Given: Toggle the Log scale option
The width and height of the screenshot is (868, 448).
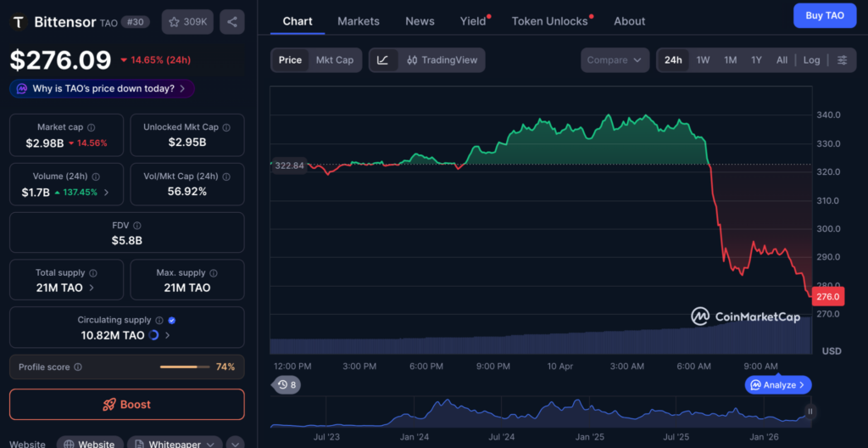Looking at the screenshot, I should [811, 60].
